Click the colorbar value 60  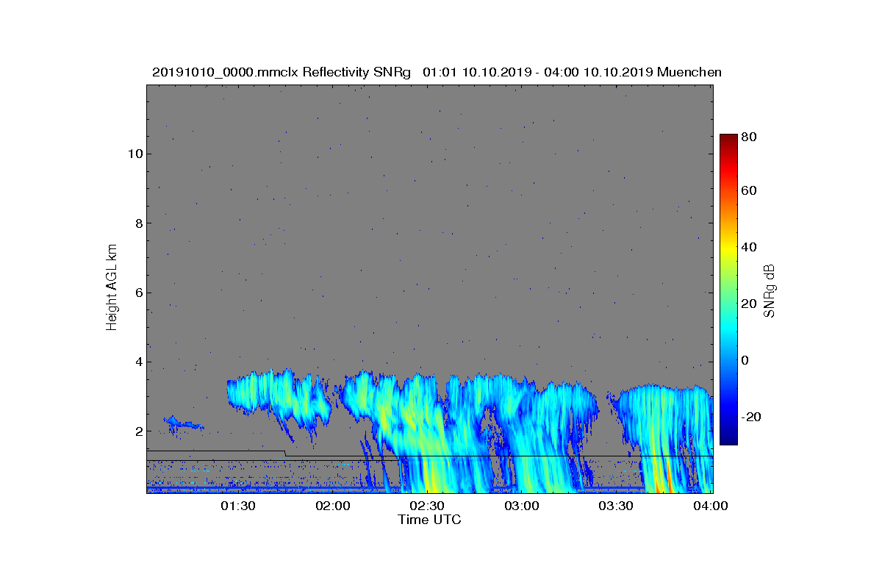coord(749,191)
